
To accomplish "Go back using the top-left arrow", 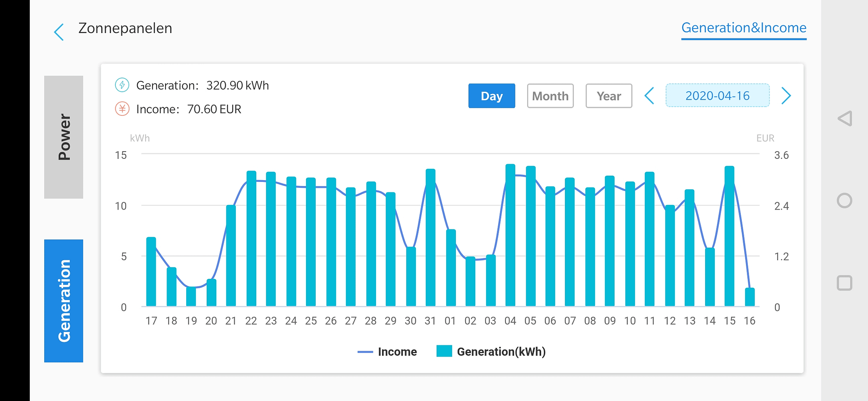I will 59,32.
